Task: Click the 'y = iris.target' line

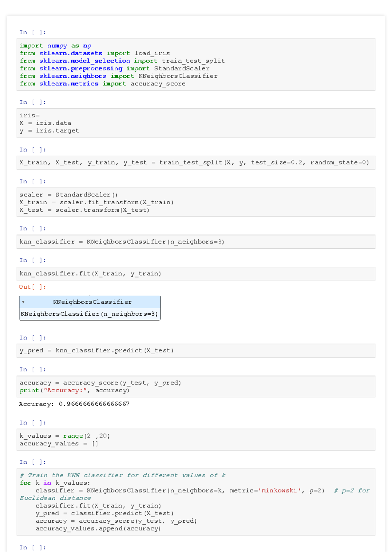Action: (49, 131)
